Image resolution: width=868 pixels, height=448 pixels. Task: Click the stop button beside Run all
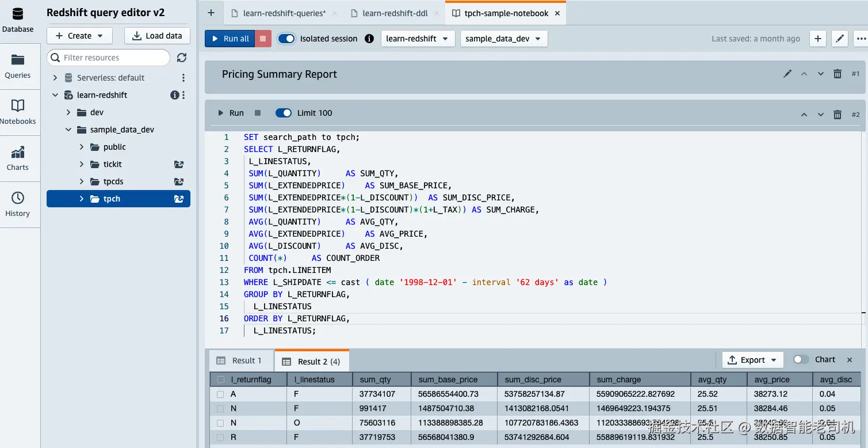263,39
